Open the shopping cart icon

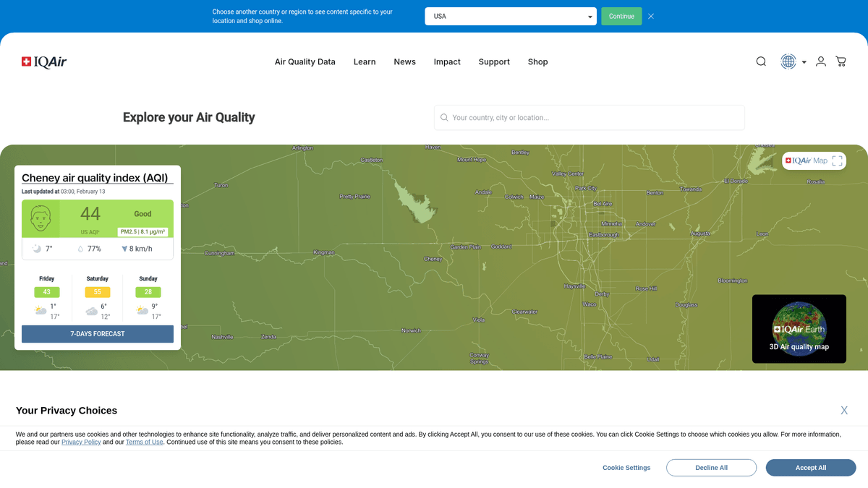[841, 61]
